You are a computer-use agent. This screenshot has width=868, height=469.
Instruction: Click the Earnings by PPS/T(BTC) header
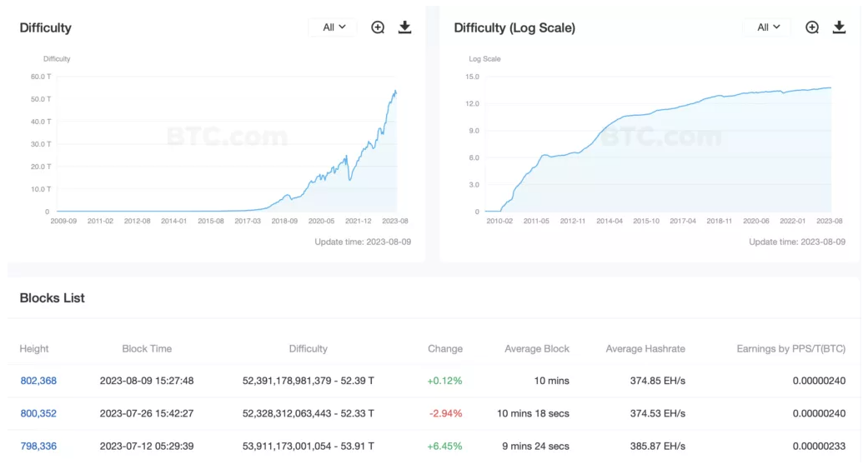point(790,349)
